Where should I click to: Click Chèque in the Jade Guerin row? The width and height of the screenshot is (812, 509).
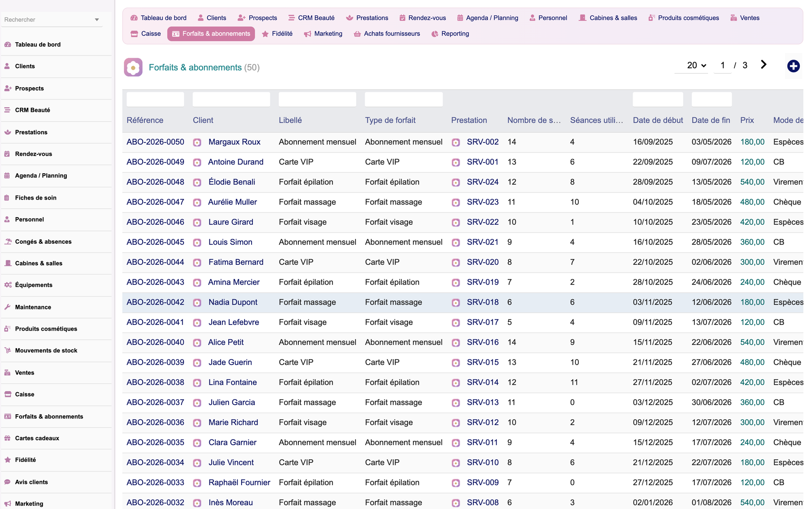click(787, 362)
